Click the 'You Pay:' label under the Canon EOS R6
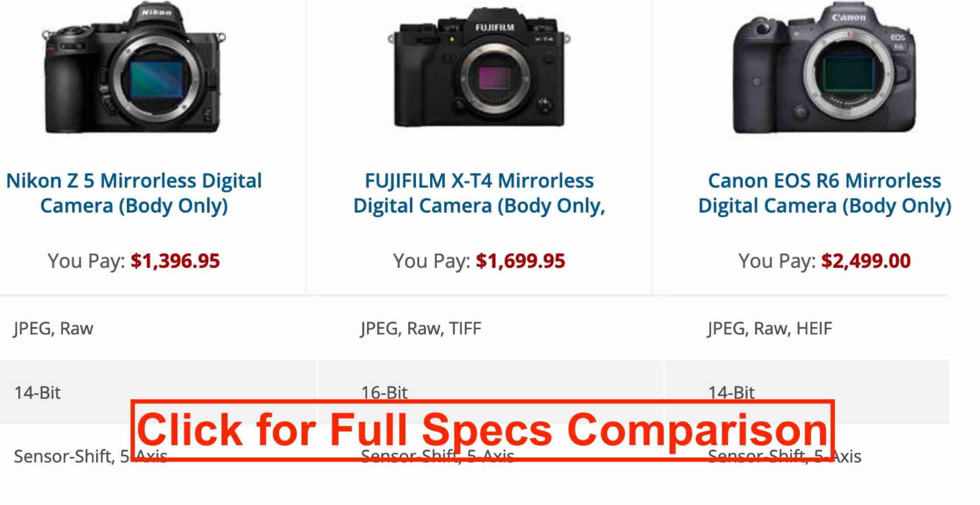Image resolution: width=980 pixels, height=505 pixels. [x=777, y=261]
